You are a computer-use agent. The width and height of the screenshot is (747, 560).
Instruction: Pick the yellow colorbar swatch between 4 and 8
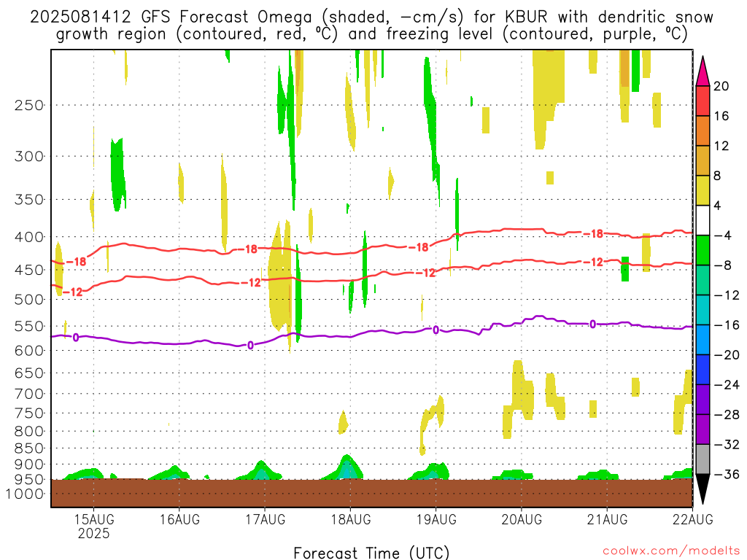(x=703, y=190)
